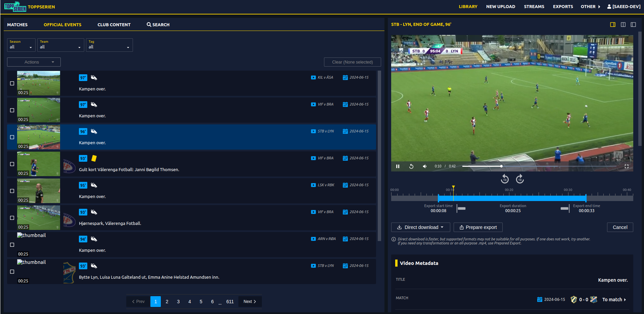Image resolution: width=644 pixels, height=314 pixels.
Task: Expand the Actions dropdown
Action: click(x=34, y=62)
